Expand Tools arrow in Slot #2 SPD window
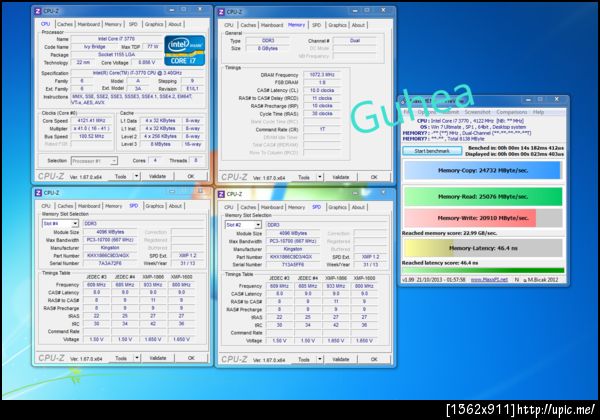 [320, 359]
